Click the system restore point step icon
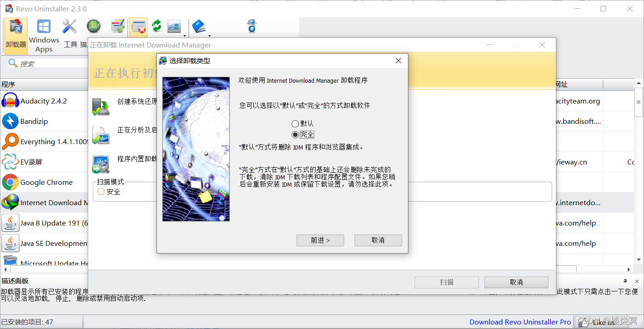The height and width of the screenshot is (329, 644). tap(100, 107)
